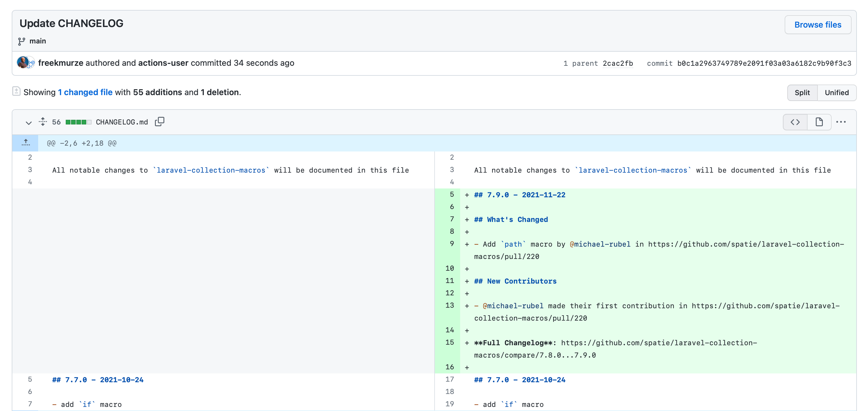This screenshot has width=868, height=411.
Task: Open file options three-dot menu
Action: click(x=841, y=122)
